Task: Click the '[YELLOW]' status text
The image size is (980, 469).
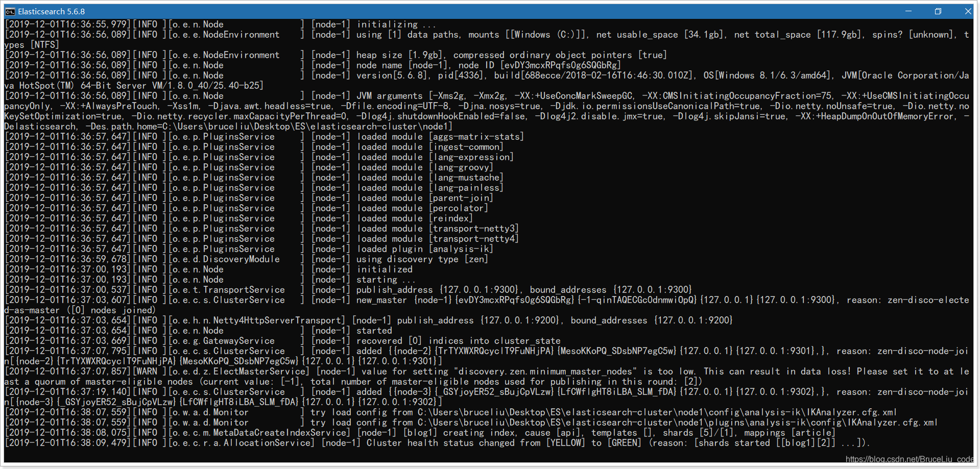Action: [566, 443]
